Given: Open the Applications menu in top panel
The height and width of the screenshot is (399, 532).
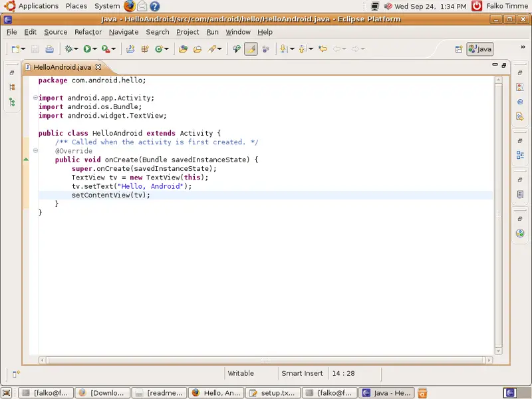Looking at the screenshot, I should (39, 6).
